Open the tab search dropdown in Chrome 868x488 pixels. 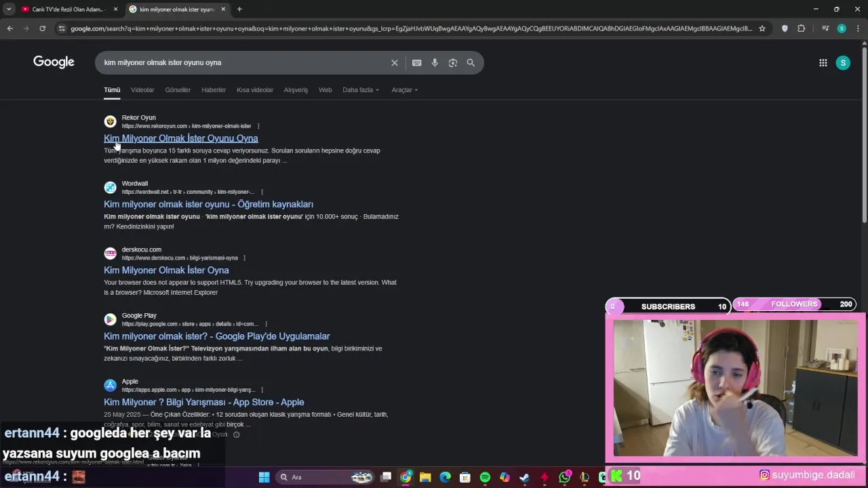pyautogui.click(x=9, y=9)
